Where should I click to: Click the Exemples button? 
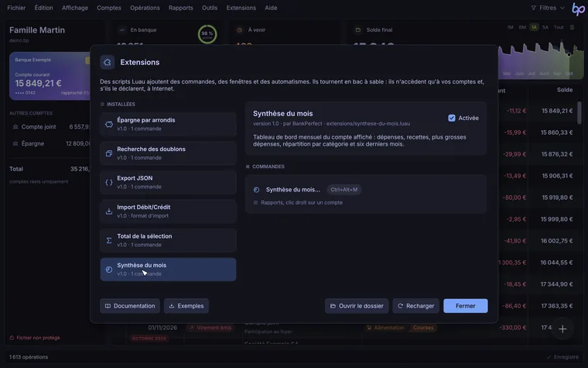(x=186, y=306)
